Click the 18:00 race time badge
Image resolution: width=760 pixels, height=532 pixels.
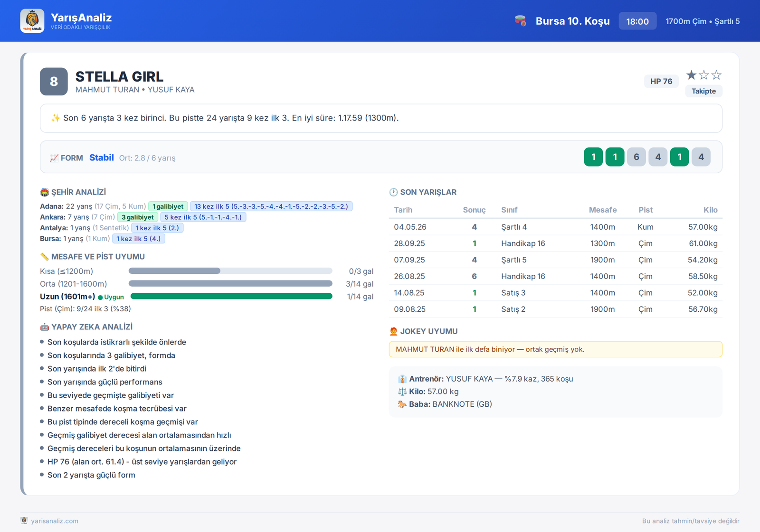click(637, 21)
